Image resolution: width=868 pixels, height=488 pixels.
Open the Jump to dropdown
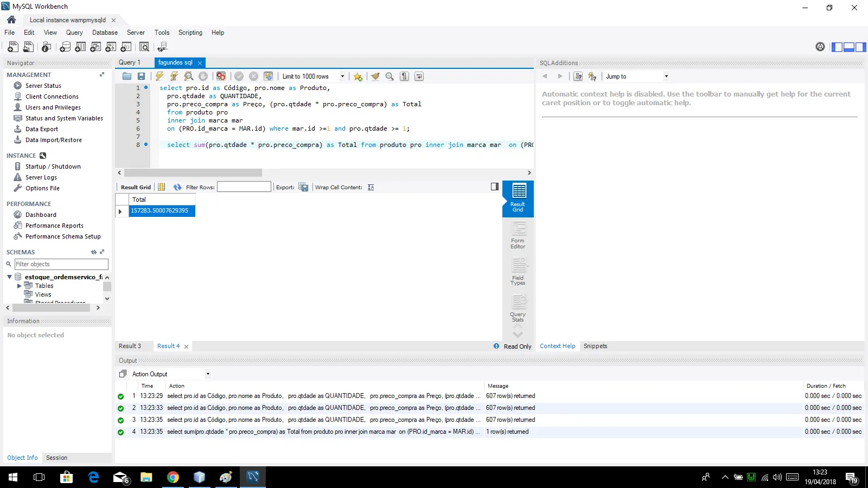click(666, 76)
